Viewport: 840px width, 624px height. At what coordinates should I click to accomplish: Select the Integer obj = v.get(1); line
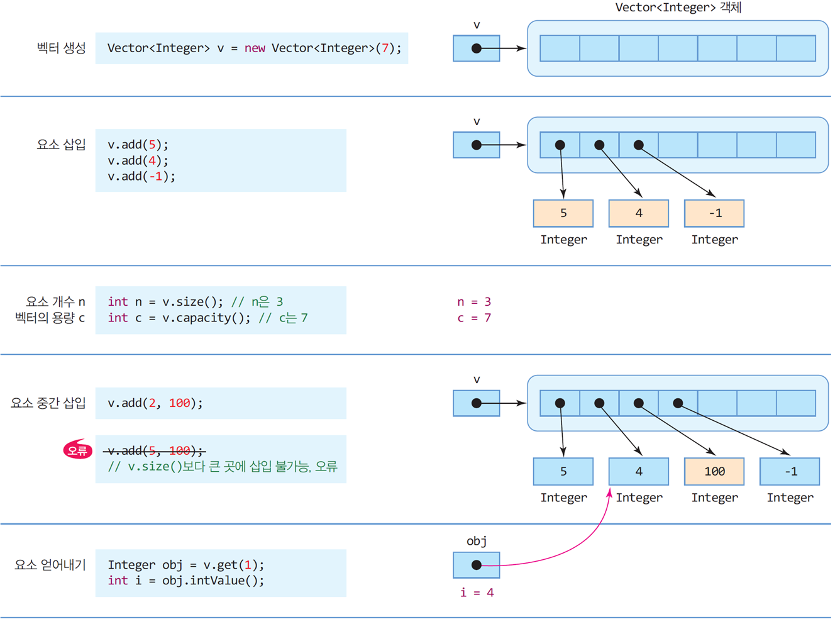(186, 565)
